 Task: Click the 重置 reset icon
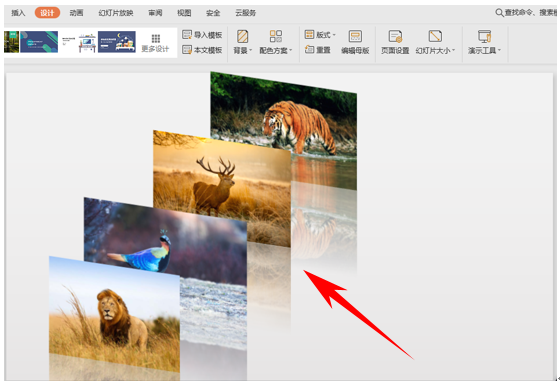[309, 50]
